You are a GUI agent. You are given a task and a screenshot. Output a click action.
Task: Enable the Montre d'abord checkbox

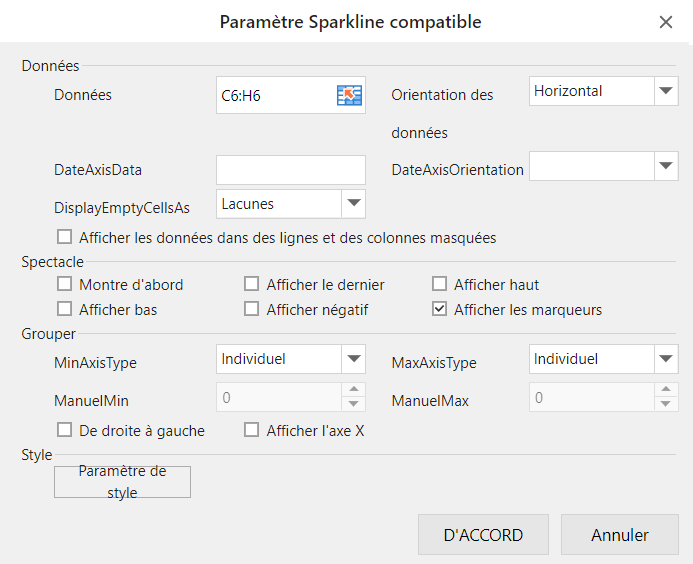[65, 284]
